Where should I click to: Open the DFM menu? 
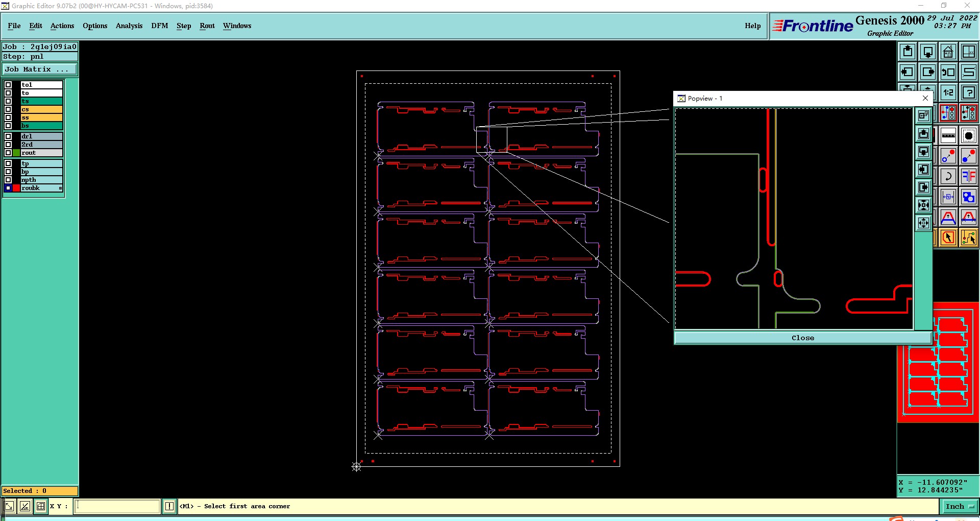pos(160,26)
